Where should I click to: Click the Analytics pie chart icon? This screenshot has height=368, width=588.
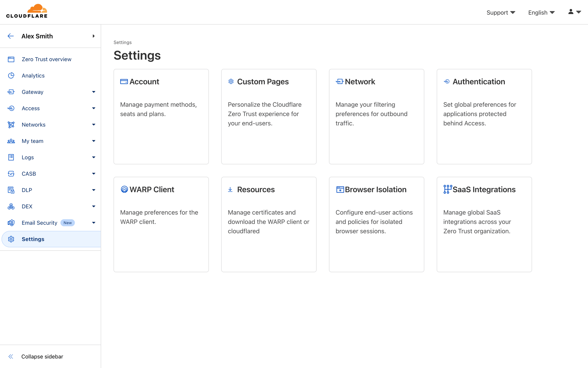[x=11, y=75]
